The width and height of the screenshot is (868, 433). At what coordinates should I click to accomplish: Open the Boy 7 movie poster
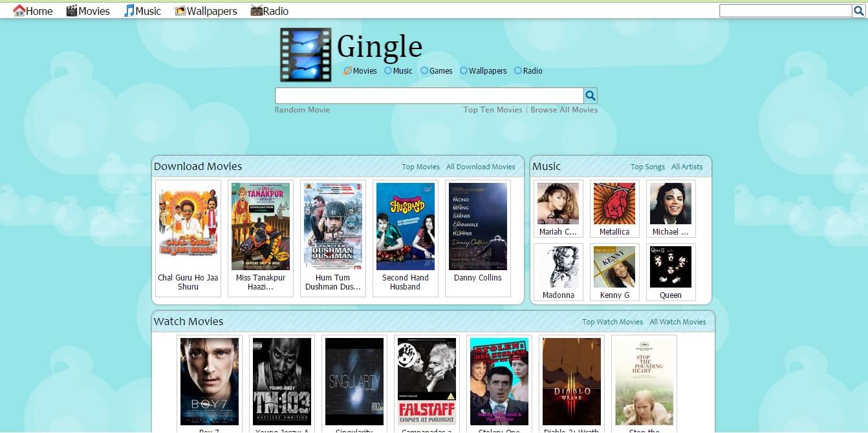[x=210, y=381]
